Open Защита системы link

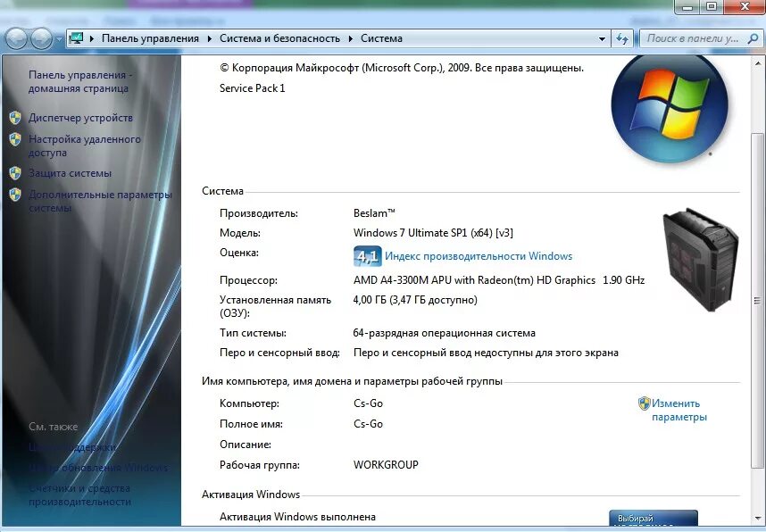[x=70, y=173]
